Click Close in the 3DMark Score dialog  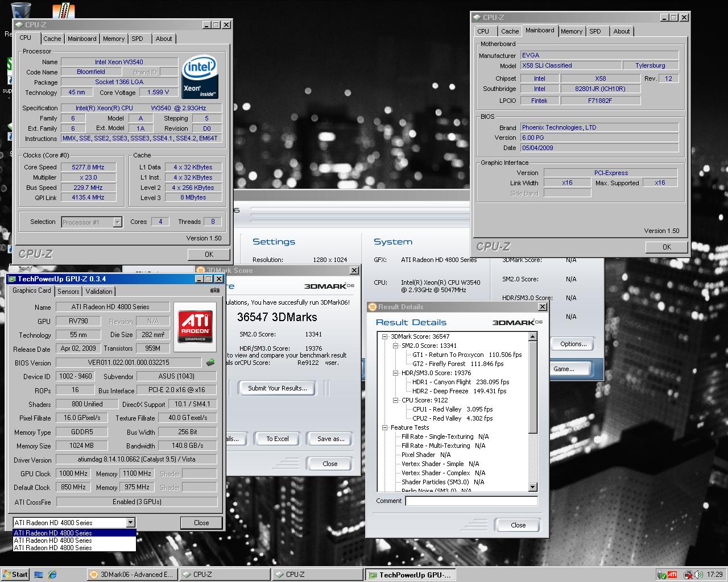[330, 464]
